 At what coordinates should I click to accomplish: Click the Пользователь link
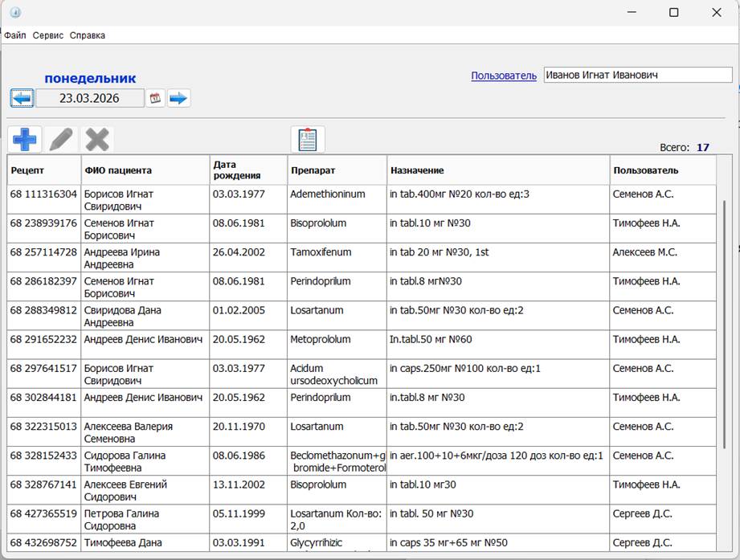click(x=504, y=76)
